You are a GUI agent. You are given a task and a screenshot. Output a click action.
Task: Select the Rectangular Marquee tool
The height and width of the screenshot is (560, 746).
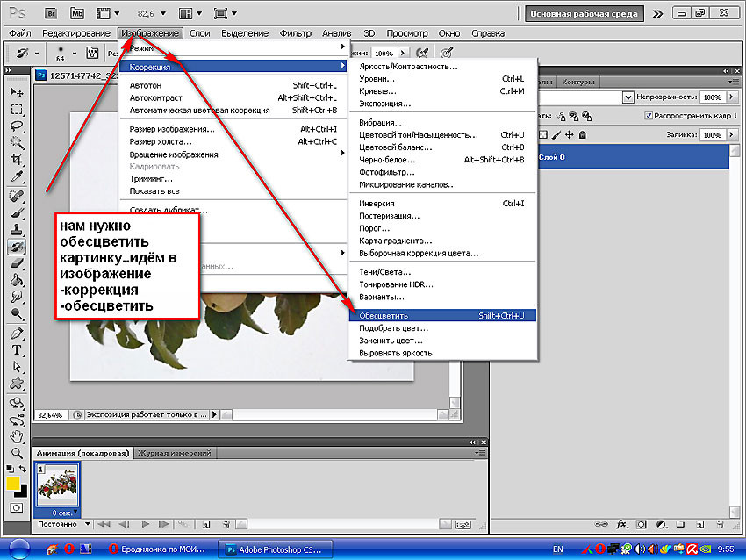[17, 110]
